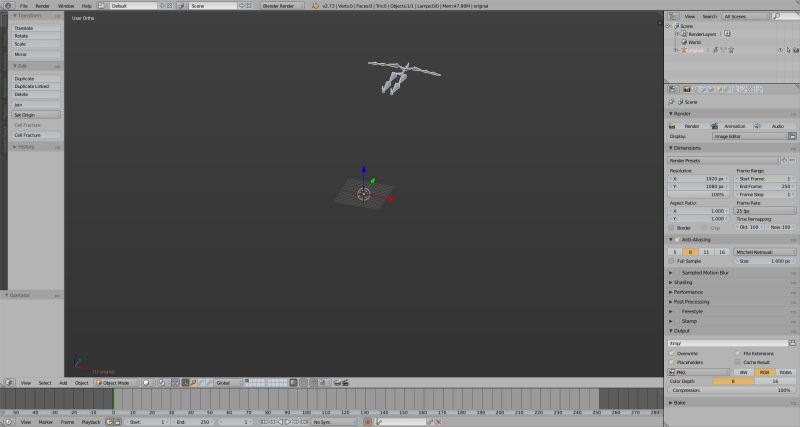Click the green current frame marker

pos(114,399)
